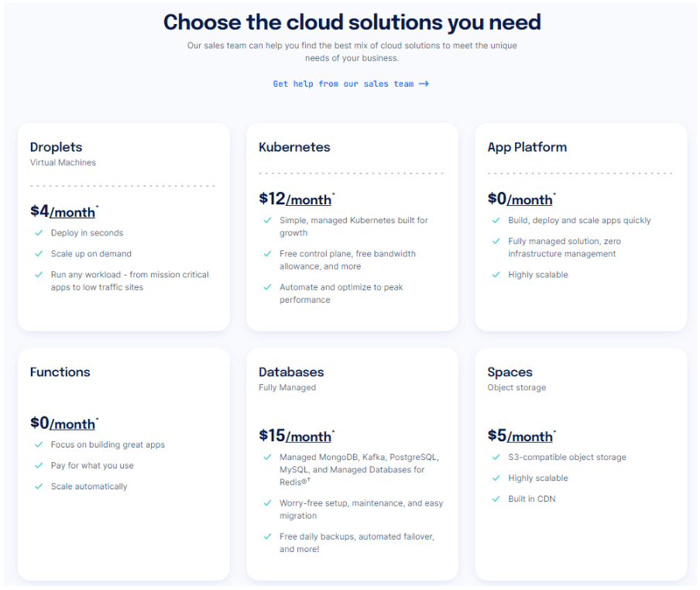
Task: Click the arrow icon after sales team link
Action: pos(424,84)
